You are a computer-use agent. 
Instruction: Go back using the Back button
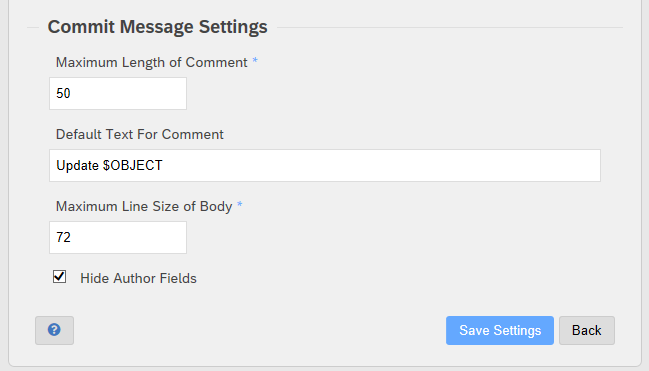(587, 330)
